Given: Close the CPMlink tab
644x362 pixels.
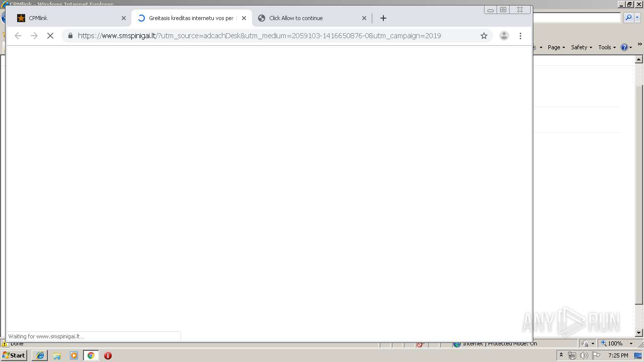Looking at the screenshot, I should click(124, 18).
